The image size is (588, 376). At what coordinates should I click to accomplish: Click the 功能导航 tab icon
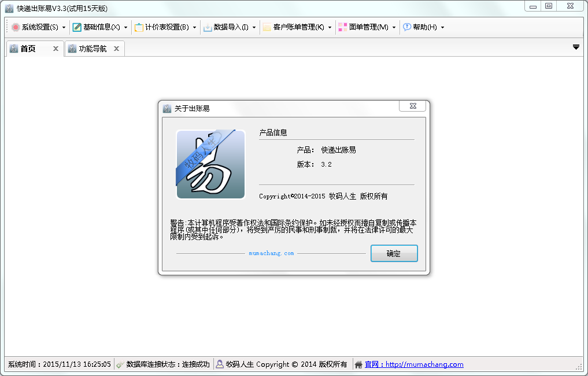72,49
